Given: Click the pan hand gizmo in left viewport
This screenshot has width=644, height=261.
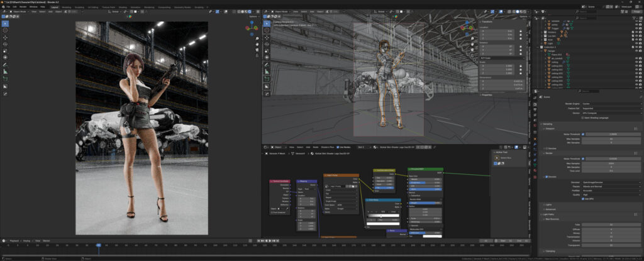Looking at the screenshot, I should (257, 44).
